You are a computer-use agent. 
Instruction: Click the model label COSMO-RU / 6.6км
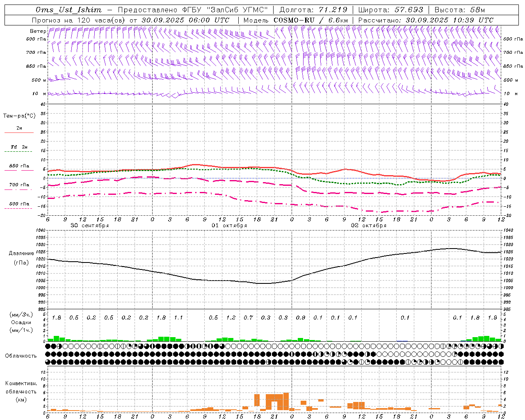(x=310, y=20)
